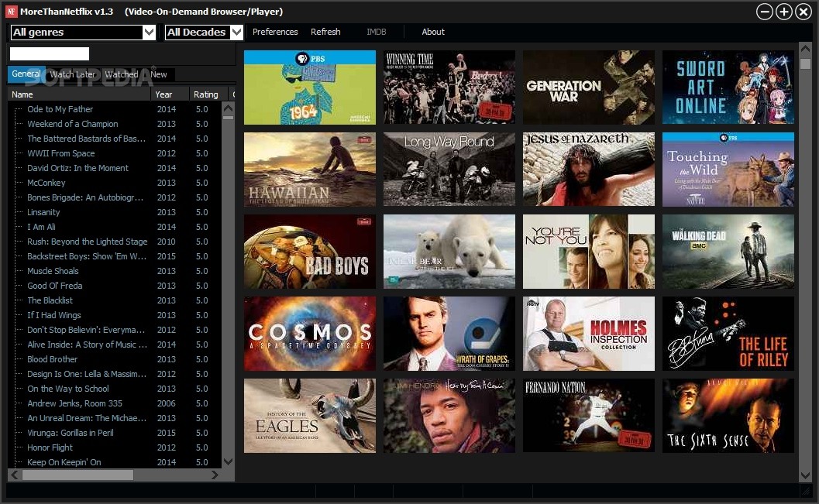Click title list scroll-down arrow
Screen dimensions: 819x504
coord(229,461)
